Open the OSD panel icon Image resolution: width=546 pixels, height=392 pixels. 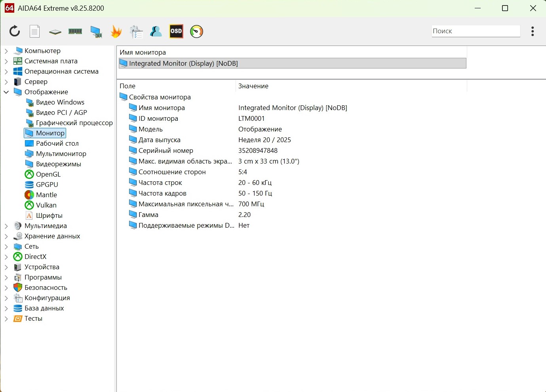click(x=176, y=31)
